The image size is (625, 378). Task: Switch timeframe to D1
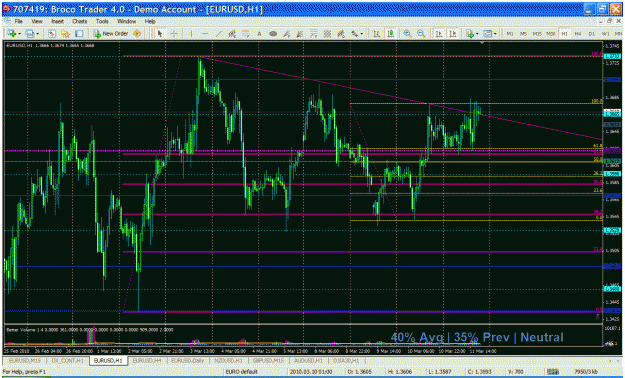click(x=592, y=34)
